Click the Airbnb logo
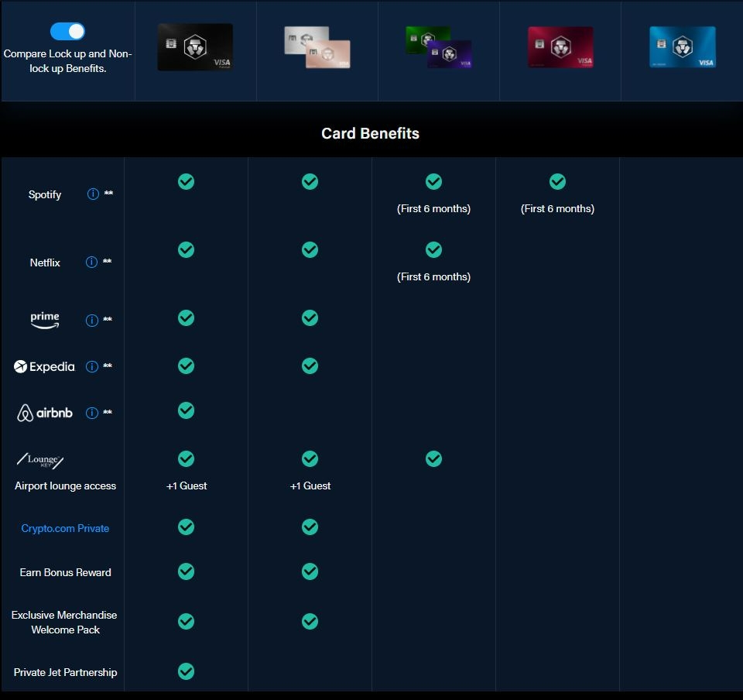 tap(45, 413)
